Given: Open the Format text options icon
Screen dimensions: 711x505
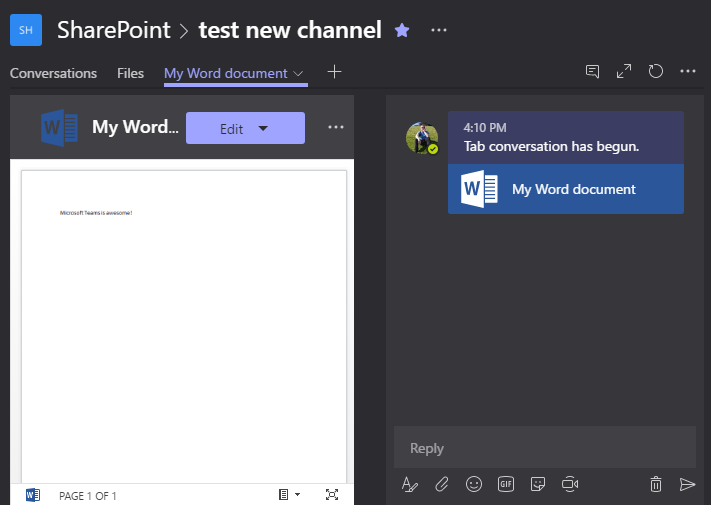Looking at the screenshot, I should (x=409, y=484).
